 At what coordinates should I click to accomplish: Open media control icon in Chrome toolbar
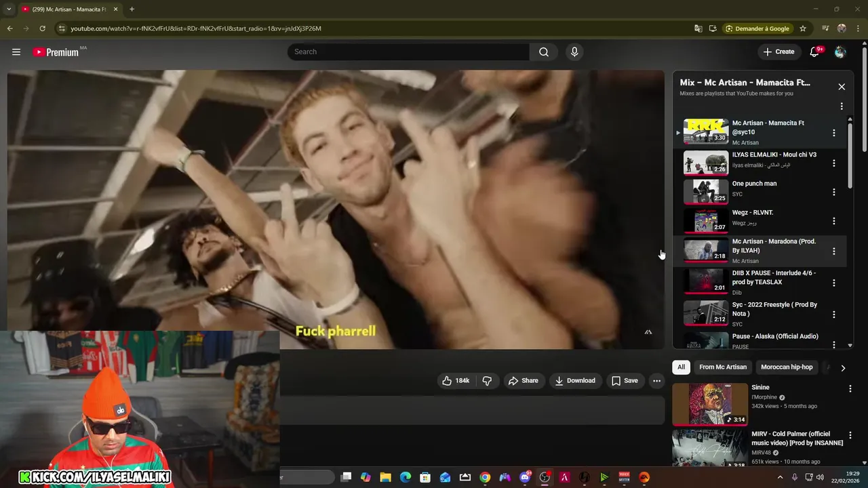825,28
